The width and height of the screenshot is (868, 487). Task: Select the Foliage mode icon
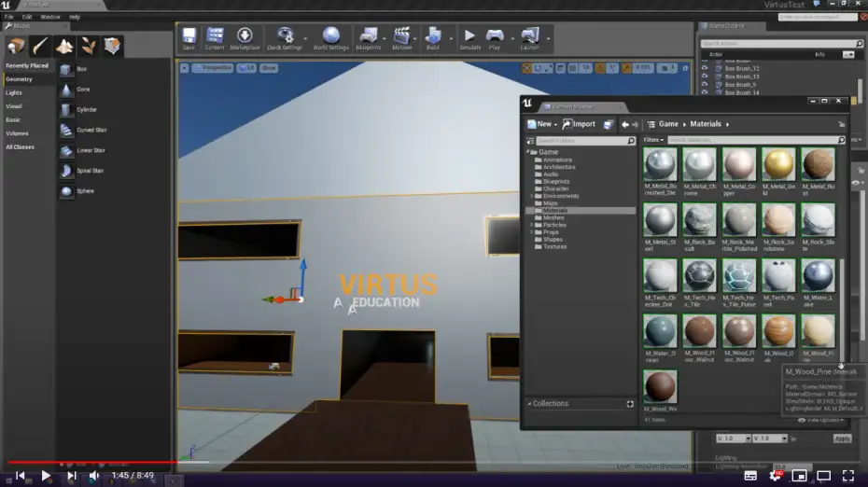click(88, 46)
